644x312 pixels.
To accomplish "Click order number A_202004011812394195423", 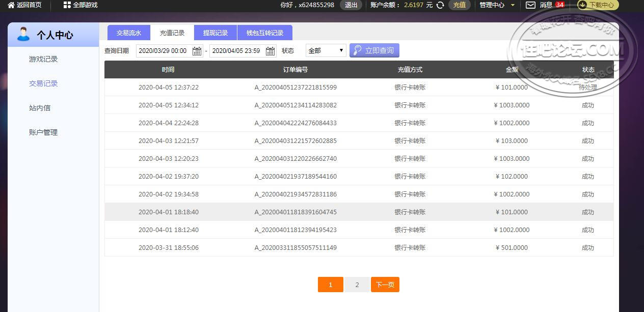I will (x=296, y=230).
